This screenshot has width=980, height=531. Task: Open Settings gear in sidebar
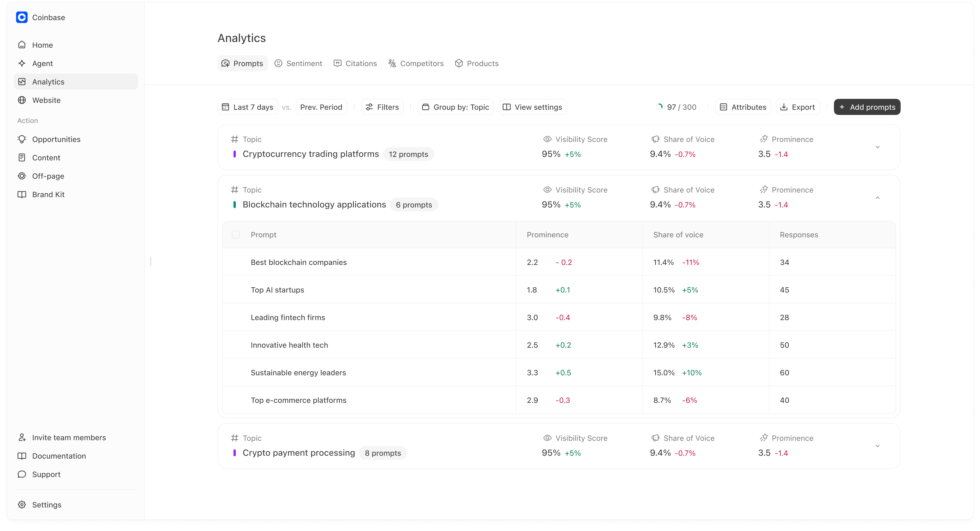click(22, 504)
